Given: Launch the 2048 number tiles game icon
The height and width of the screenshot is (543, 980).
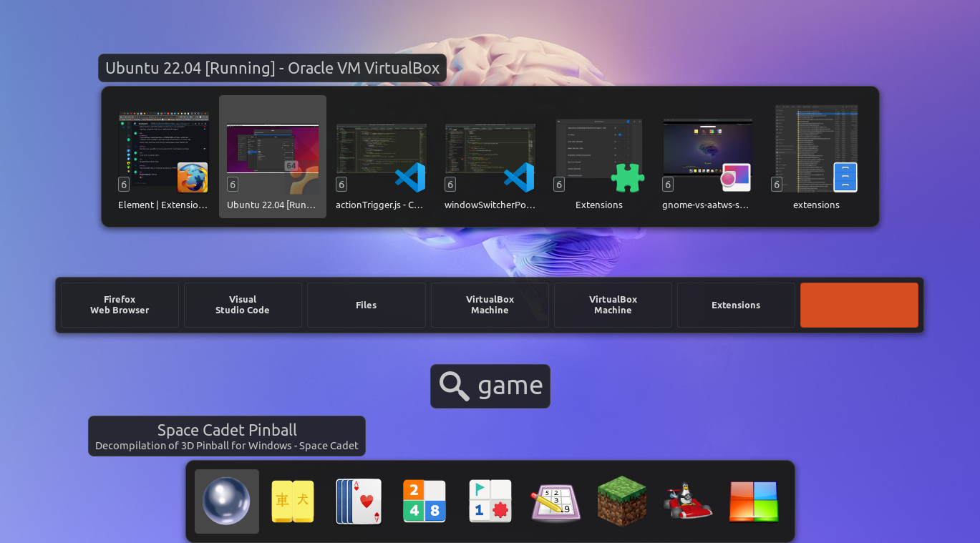Looking at the screenshot, I should (x=424, y=502).
